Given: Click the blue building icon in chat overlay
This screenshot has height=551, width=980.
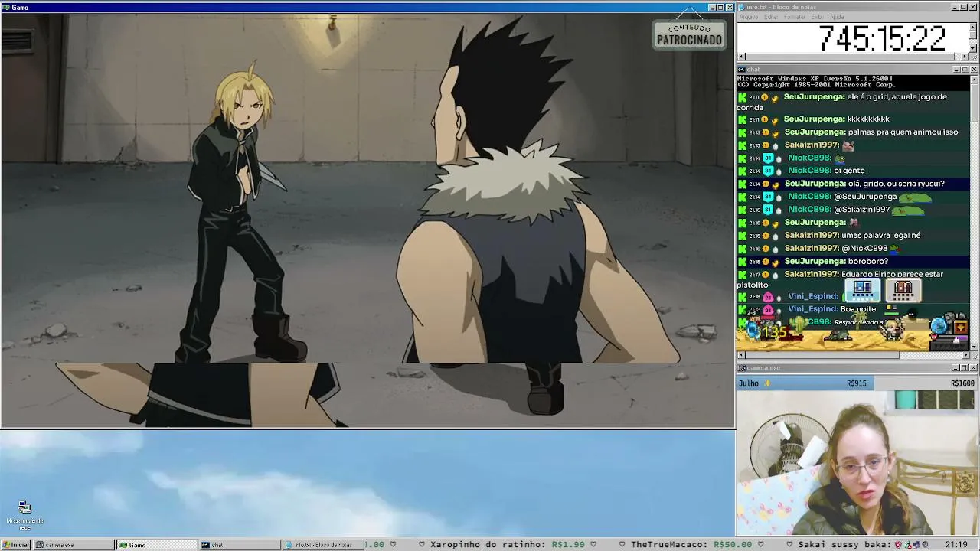Looking at the screenshot, I should coord(863,290).
